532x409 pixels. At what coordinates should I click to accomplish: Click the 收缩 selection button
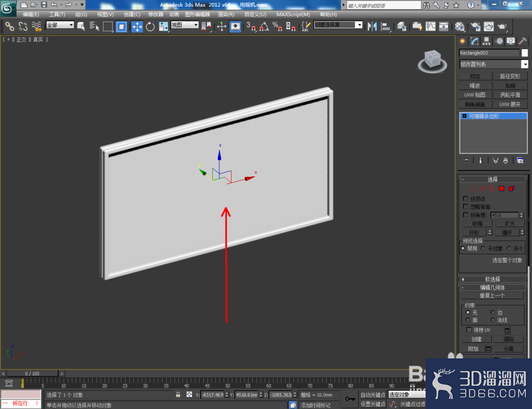477,224
